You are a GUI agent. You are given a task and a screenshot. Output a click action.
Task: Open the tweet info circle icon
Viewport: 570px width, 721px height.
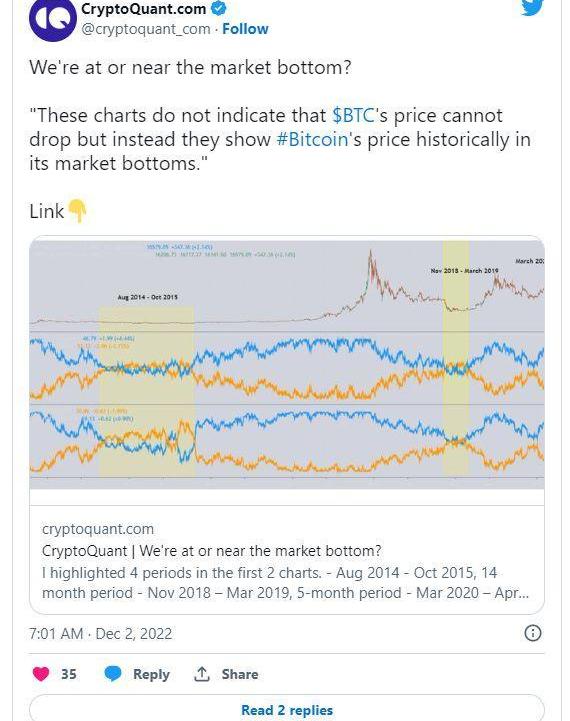pos(533,633)
